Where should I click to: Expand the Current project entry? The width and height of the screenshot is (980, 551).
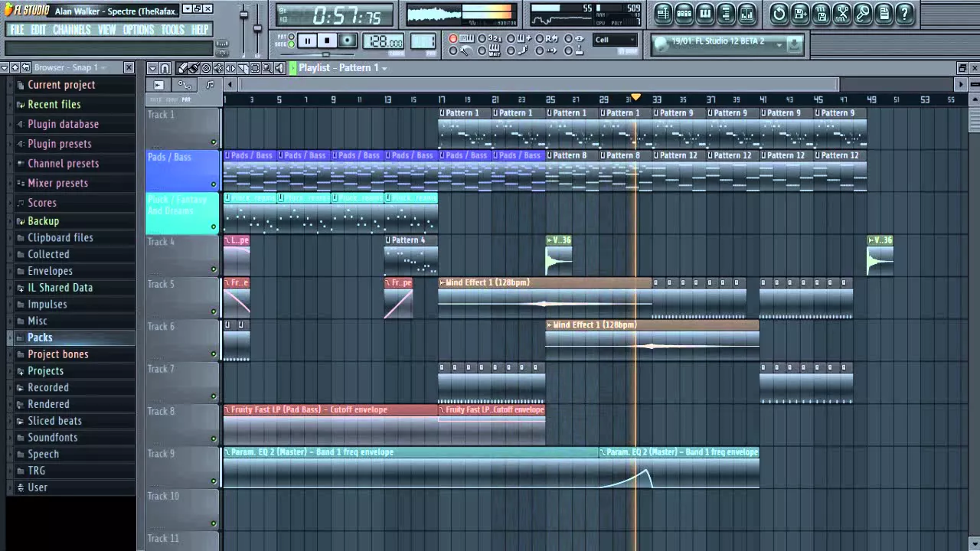pos(61,85)
